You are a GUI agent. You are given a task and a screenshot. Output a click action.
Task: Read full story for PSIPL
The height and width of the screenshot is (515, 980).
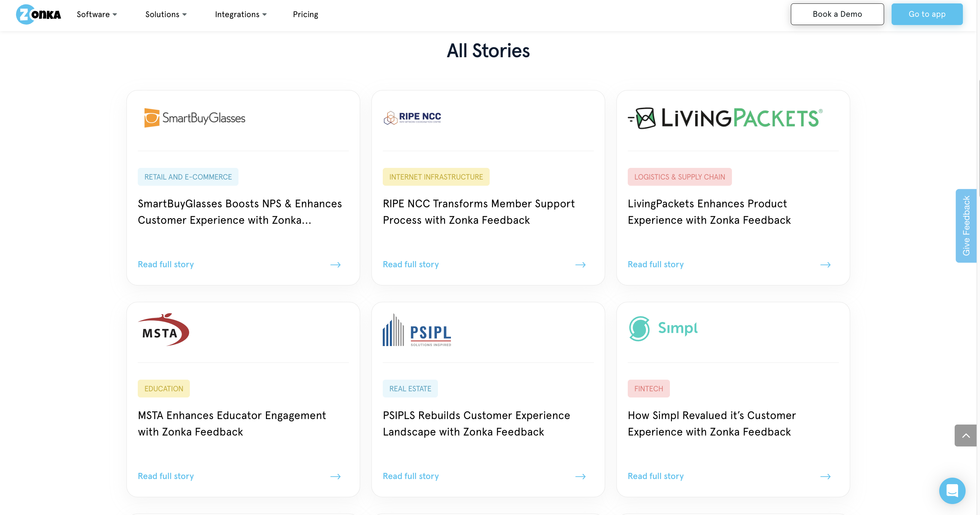click(411, 476)
